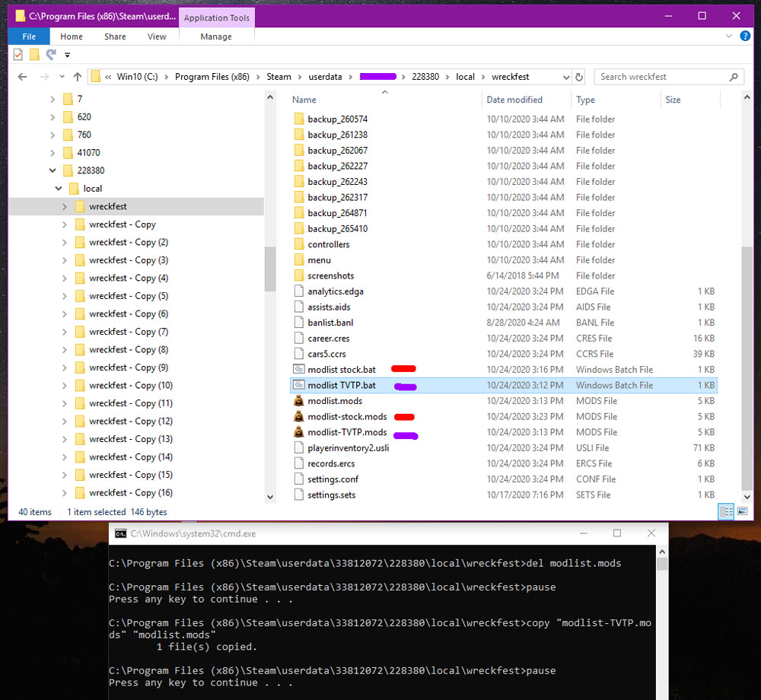Select the playerinventory2.usli file
The image size is (761, 700).
pos(348,447)
